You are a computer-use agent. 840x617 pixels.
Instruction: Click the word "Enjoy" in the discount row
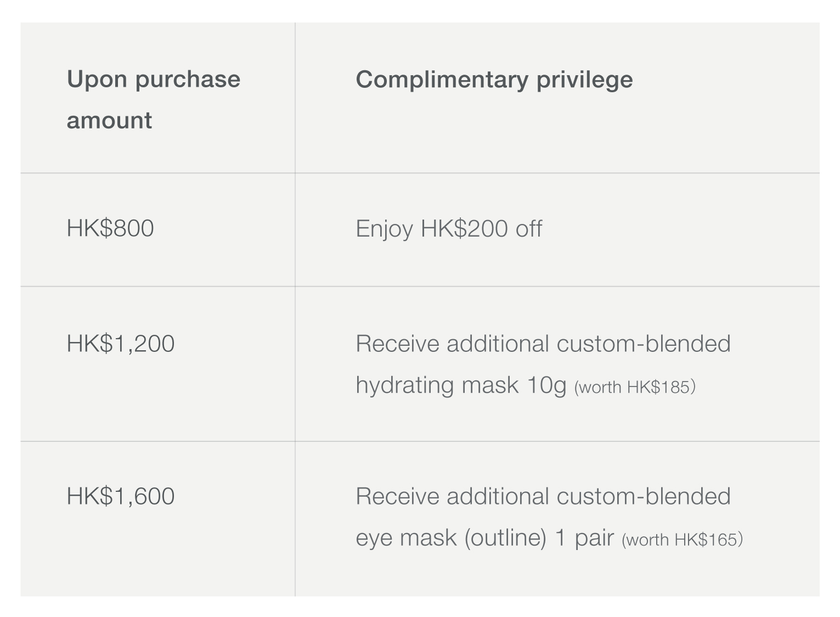point(384,229)
